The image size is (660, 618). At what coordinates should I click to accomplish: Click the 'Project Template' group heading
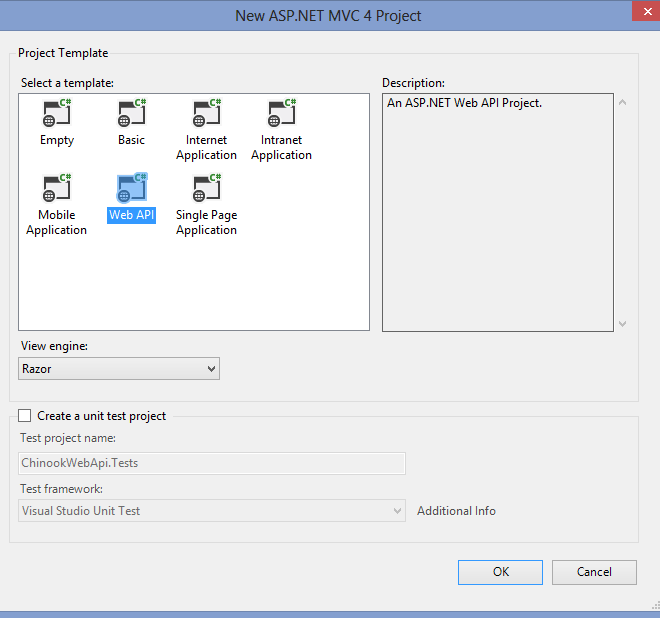(x=63, y=53)
